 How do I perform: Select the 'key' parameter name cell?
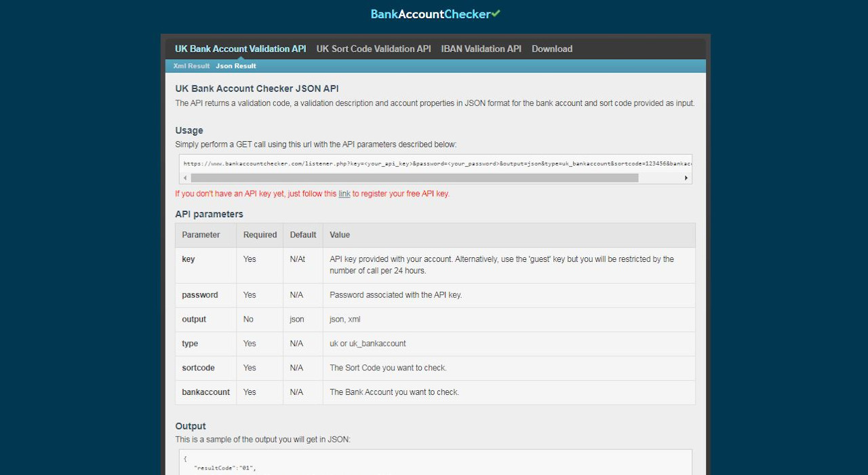click(x=206, y=265)
